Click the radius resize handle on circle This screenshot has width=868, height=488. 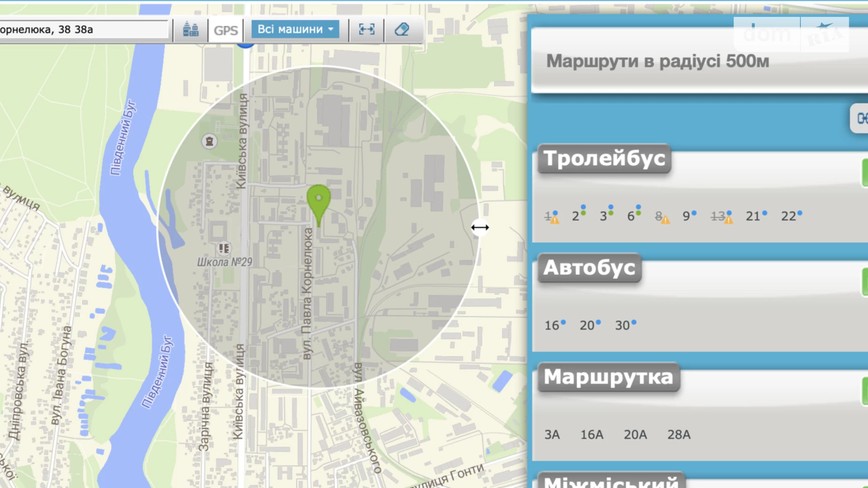point(480,228)
